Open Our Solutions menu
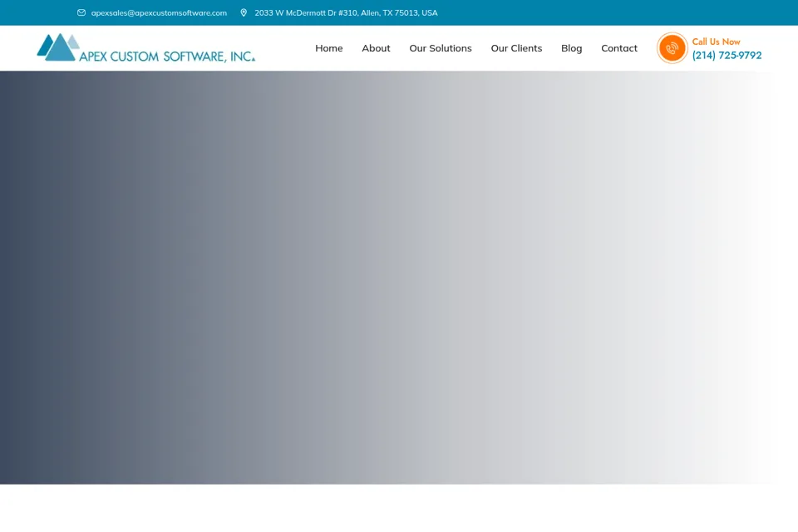This screenshot has width=798, height=532. tap(441, 48)
